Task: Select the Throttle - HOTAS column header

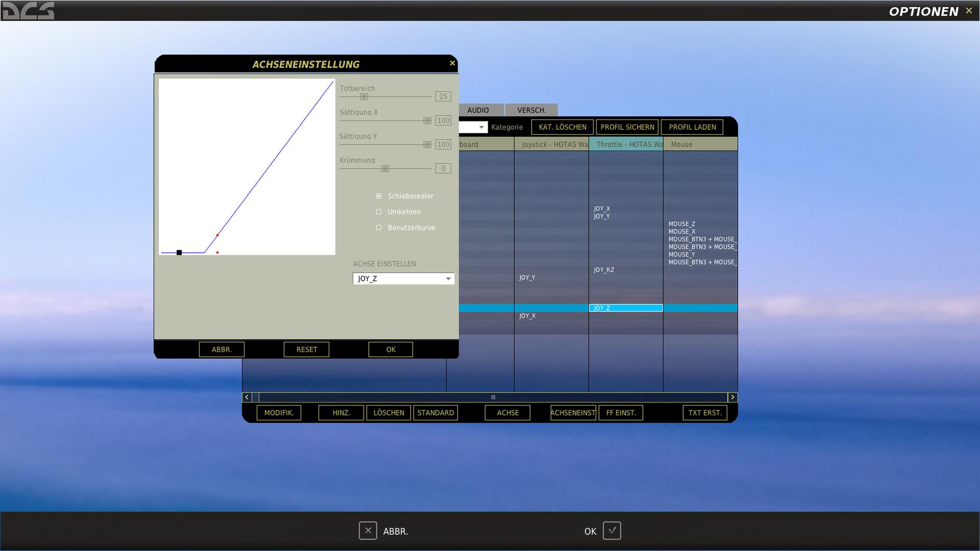Action: point(626,145)
